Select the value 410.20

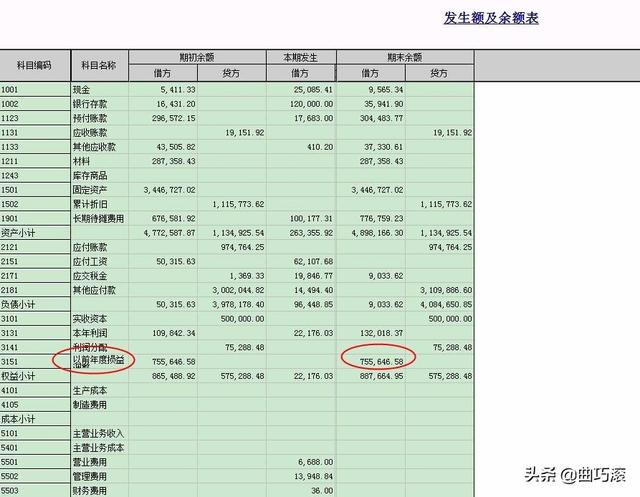tap(320, 147)
